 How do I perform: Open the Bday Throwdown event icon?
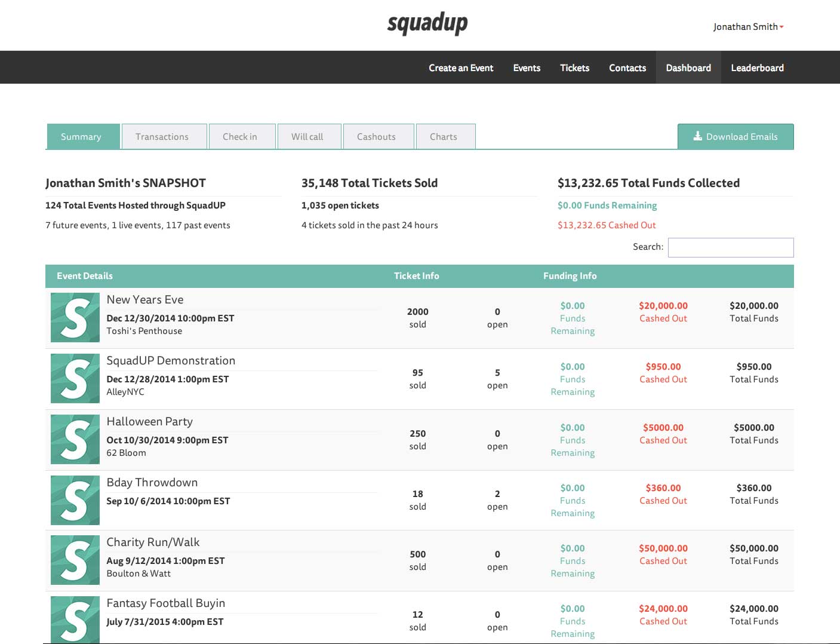point(75,500)
